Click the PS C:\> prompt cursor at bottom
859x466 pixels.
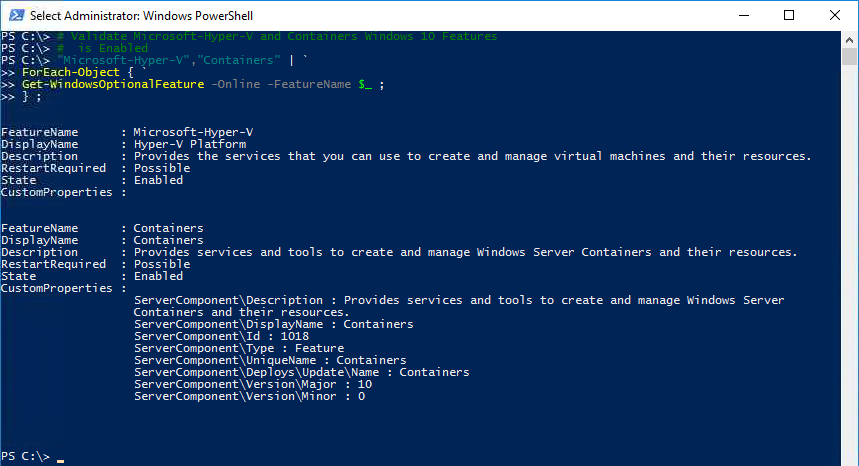[x=60, y=461]
